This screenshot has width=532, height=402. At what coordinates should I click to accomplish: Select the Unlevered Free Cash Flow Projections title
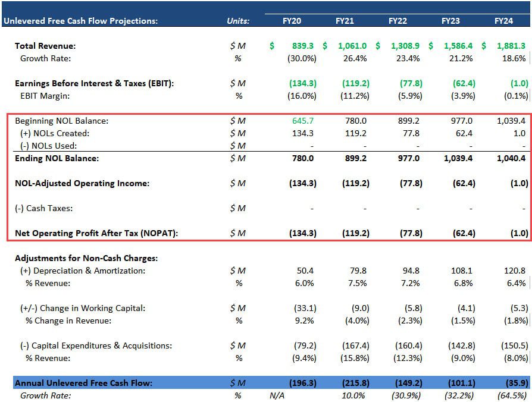pos(80,21)
